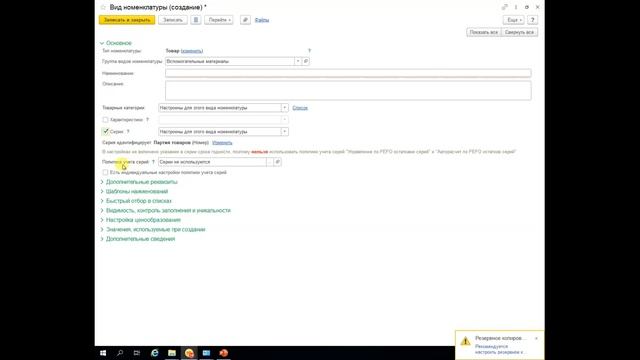The width and height of the screenshot is (640, 360).
Task: Open help with the '?' toolbar button
Action: 532,20
